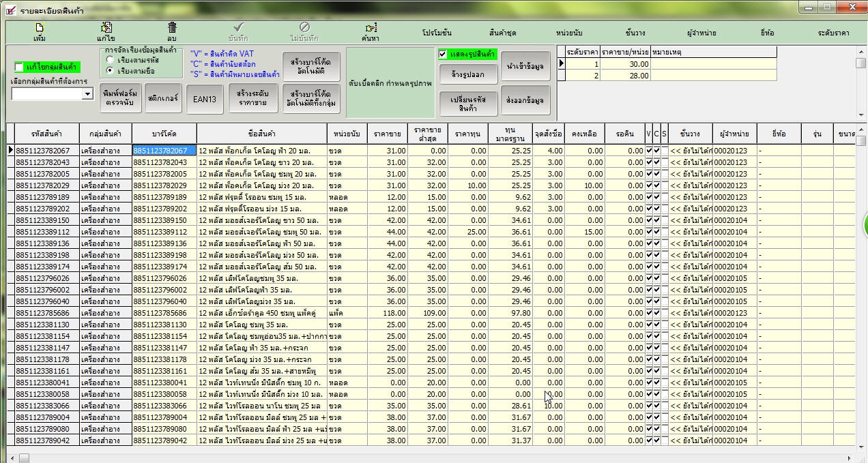Click the ค้นหา (Search) hand icon
This screenshot has width=868, height=463.
(371, 28)
